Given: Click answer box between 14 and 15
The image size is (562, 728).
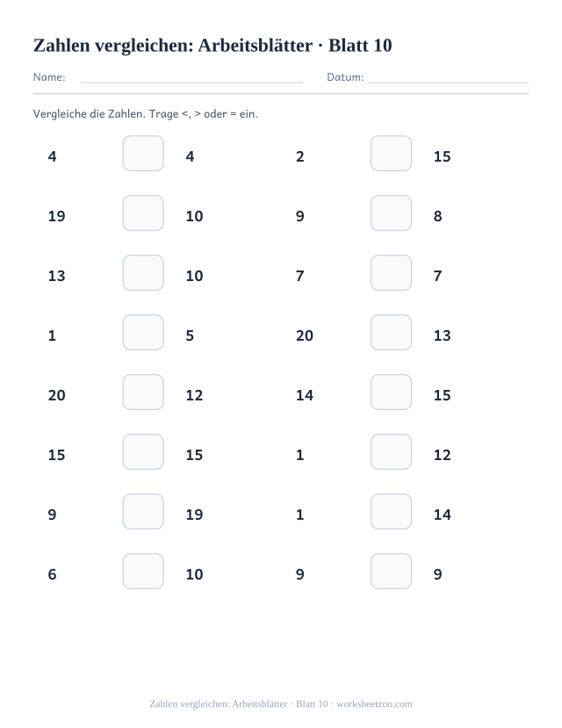Looking at the screenshot, I should coord(392,393).
